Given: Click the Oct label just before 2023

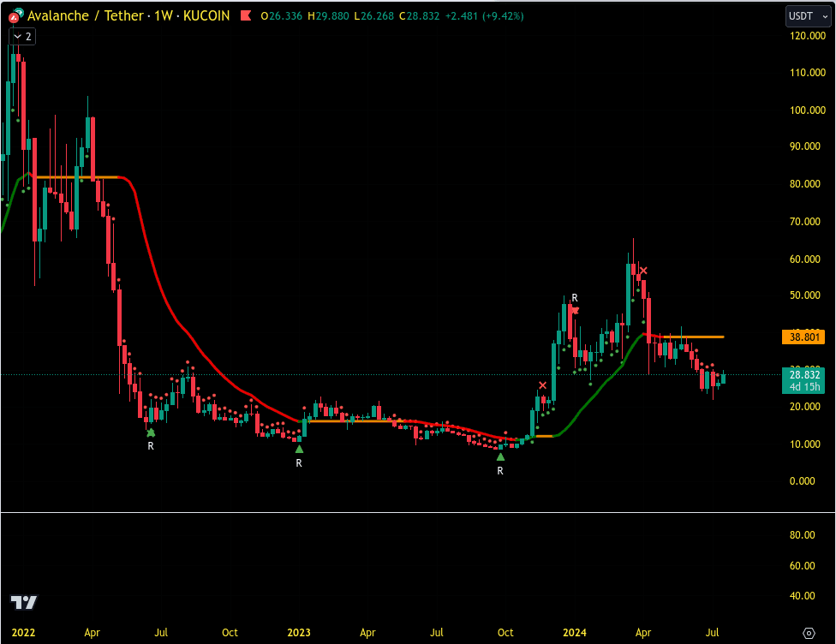Looking at the screenshot, I should pos(230,633).
